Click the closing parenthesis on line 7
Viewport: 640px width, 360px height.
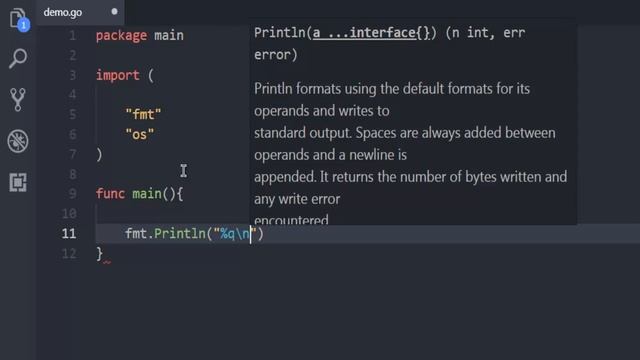[99, 154]
